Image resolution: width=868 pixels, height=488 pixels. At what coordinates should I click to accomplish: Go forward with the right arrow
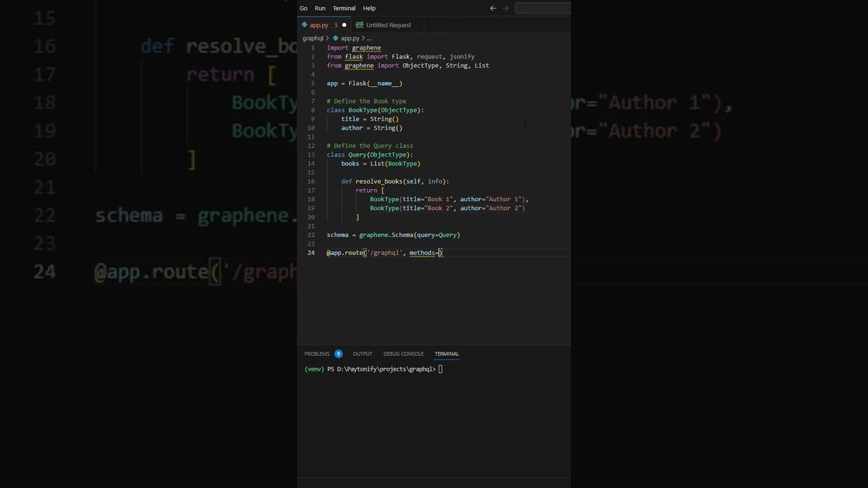pyautogui.click(x=505, y=8)
